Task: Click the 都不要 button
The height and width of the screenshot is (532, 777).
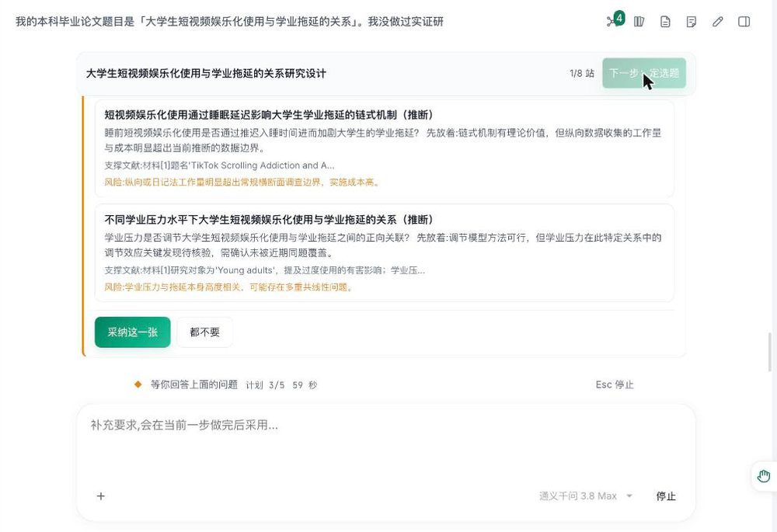Action: tap(204, 332)
